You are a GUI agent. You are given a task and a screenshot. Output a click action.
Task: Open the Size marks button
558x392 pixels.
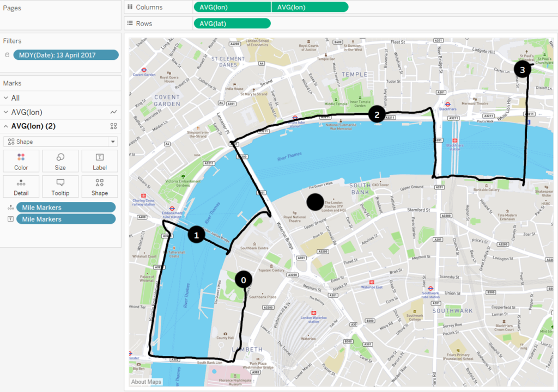(x=60, y=162)
